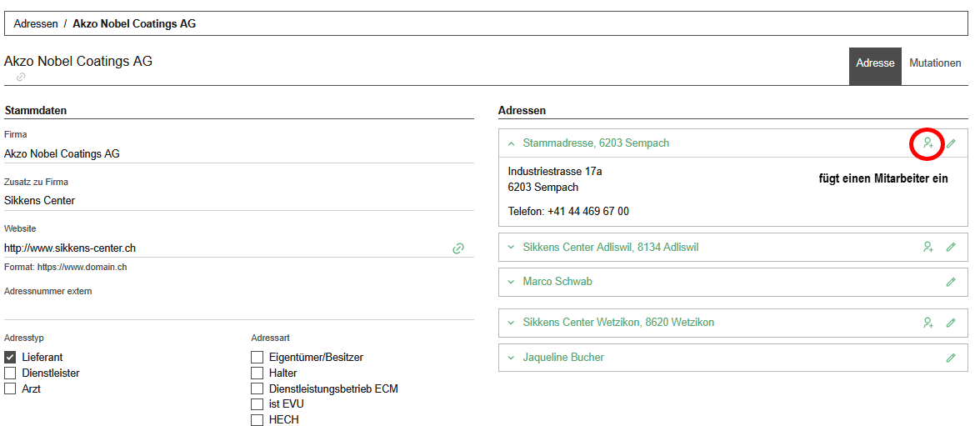Go to Adressen in breadcrumb
Viewport: 980px width, 426px height.
36,23
